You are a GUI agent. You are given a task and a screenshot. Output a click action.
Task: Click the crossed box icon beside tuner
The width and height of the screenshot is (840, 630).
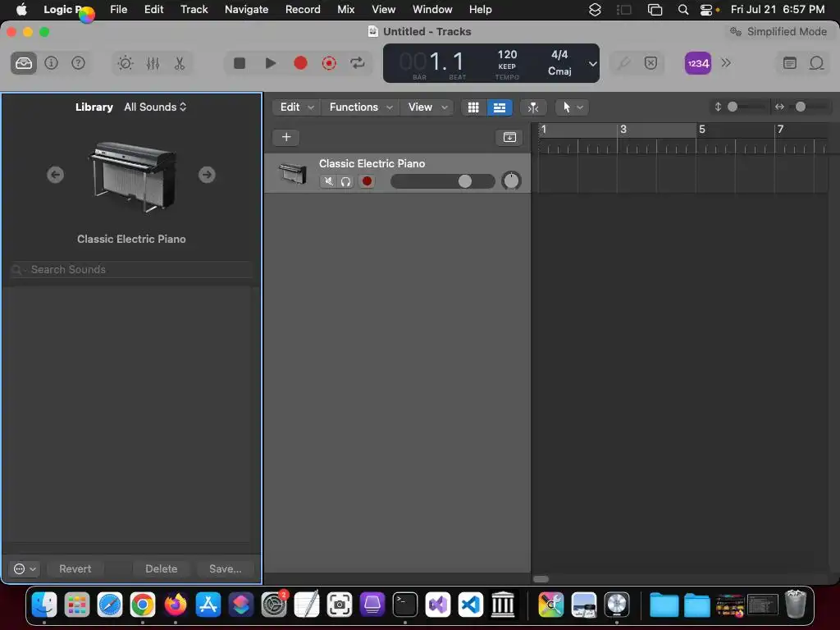651,63
